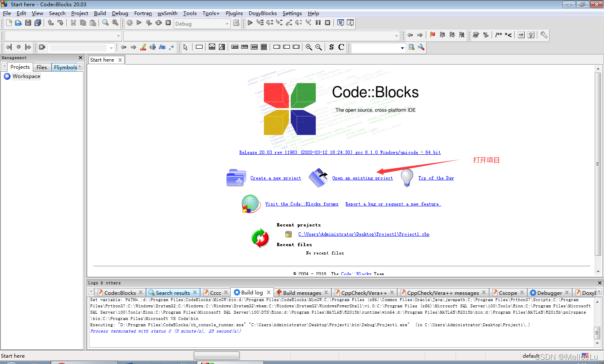Open the code completion function dropdown
The image size is (604, 364).
click(x=262, y=36)
